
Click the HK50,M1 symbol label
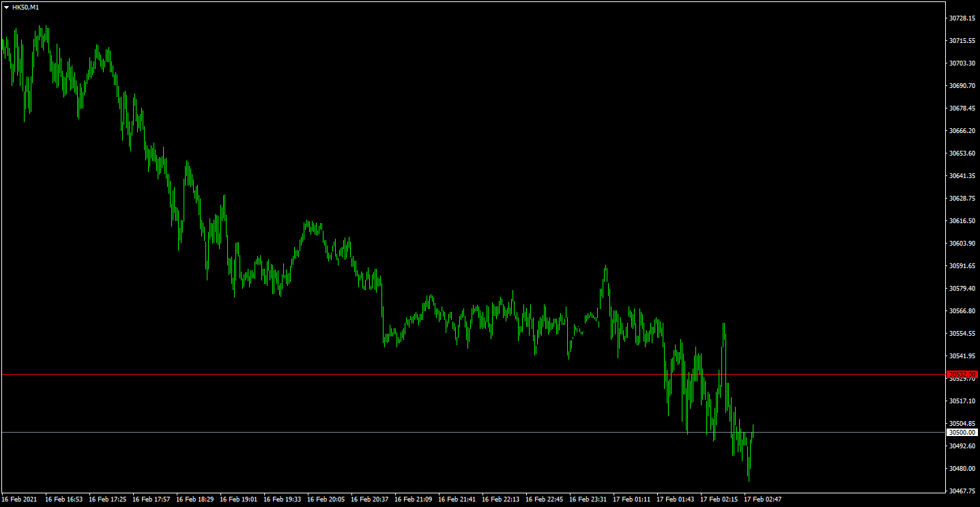[x=25, y=7]
